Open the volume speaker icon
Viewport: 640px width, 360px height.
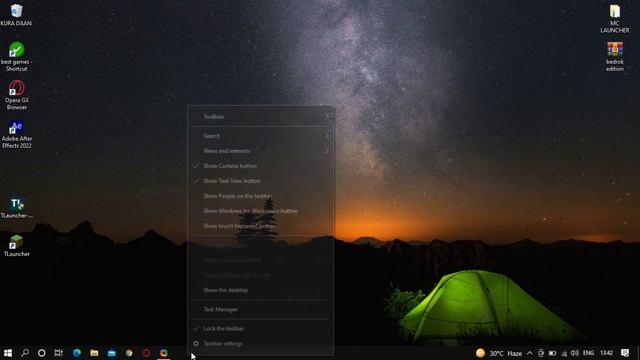(x=575, y=353)
